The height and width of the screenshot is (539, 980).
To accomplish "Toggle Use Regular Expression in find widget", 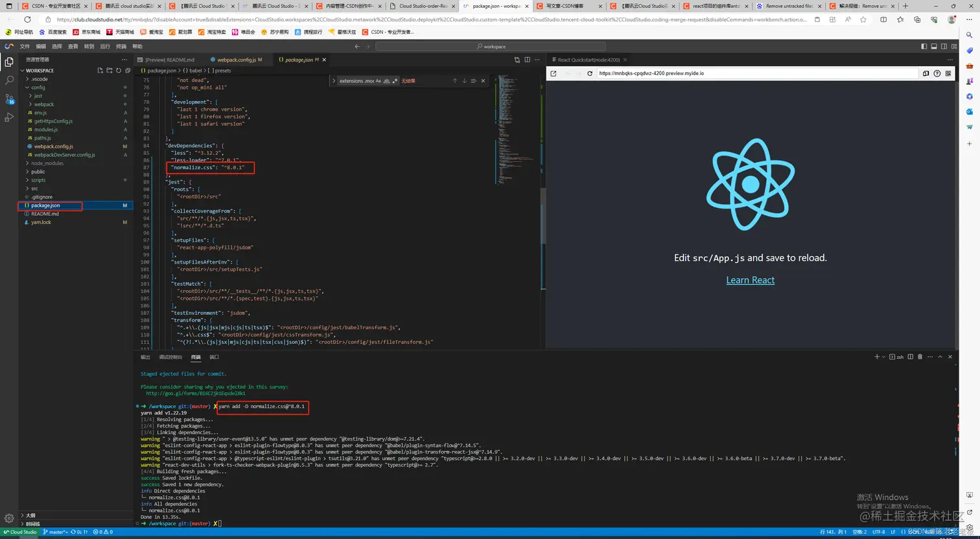I will click(395, 81).
